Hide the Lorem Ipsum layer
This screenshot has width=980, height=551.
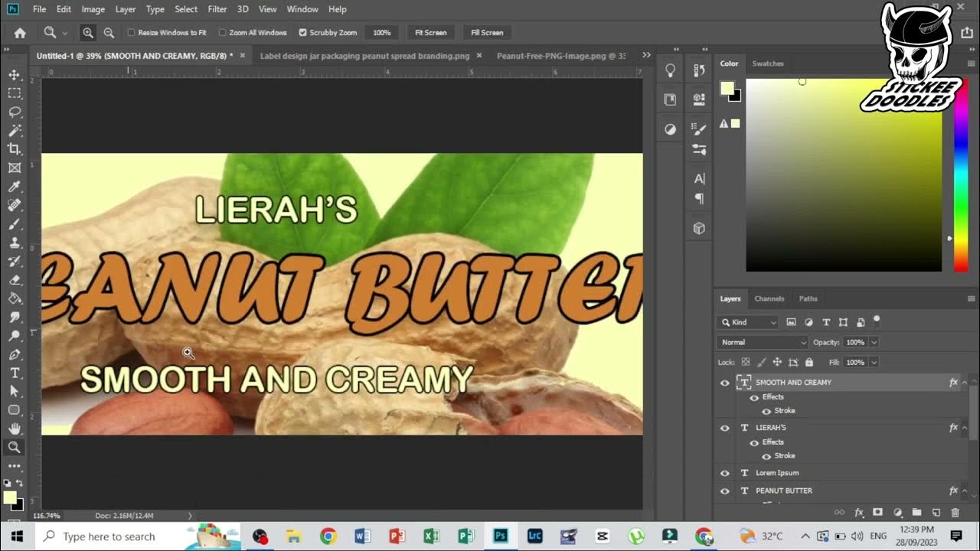click(x=725, y=473)
